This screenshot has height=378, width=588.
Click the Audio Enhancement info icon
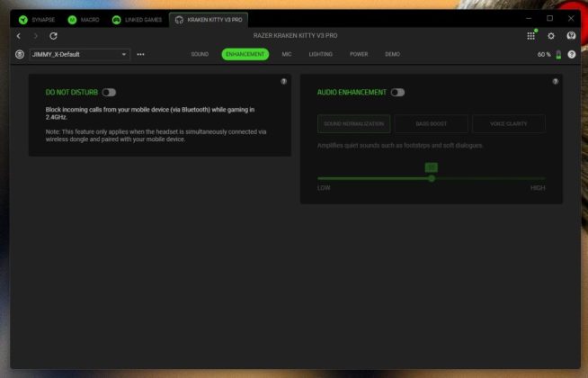556,81
